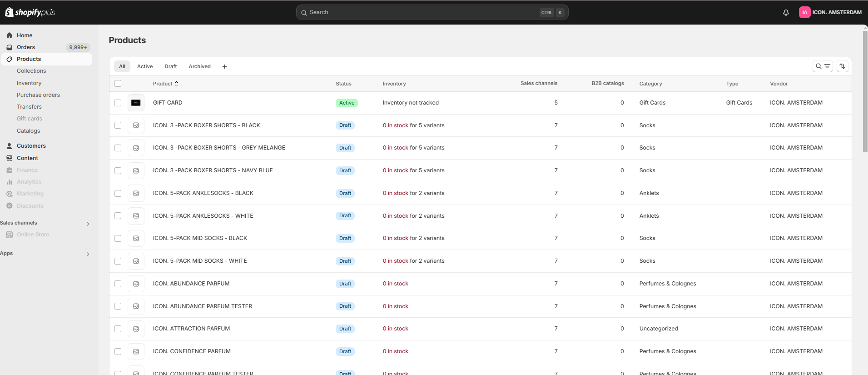Go to Transfers in the sidebar
Screen dimensions: 868x375
point(29,107)
